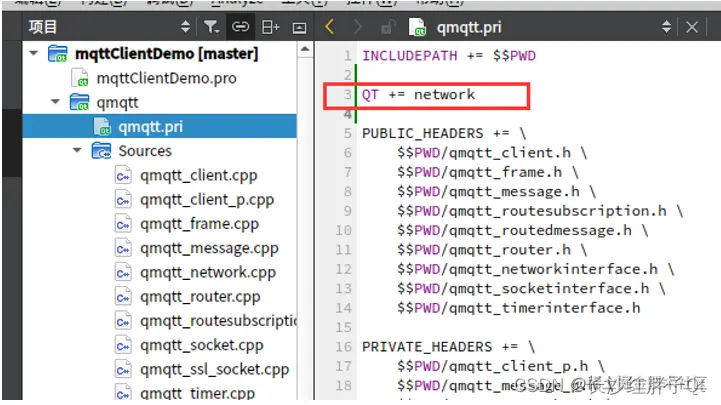
Task: Open qmqtt_frame.cpp
Action: (x=200, y=224)
